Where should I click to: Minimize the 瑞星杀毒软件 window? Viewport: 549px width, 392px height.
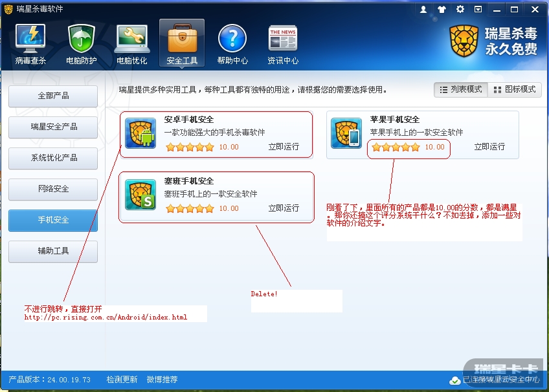[497, 10]
